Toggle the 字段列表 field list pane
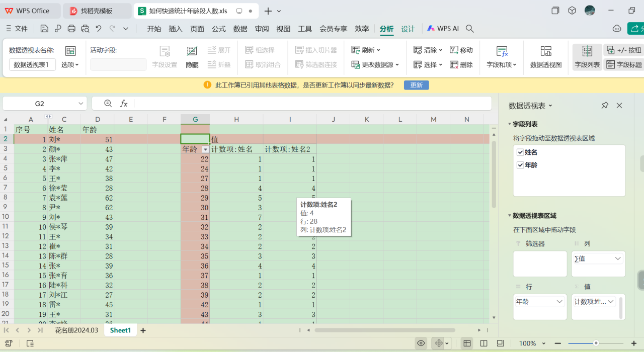 tap(587, 57)
